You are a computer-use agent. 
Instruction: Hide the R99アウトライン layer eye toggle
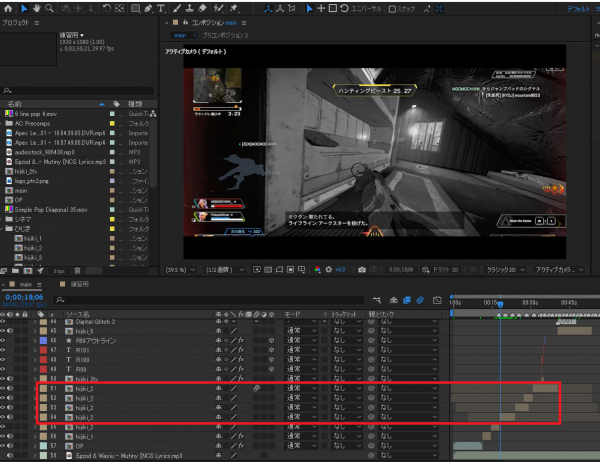(x=3, y=340)
